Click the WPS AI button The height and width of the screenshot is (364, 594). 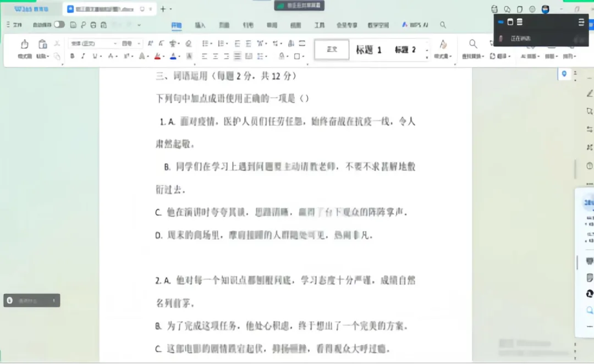tap(415, 25)
